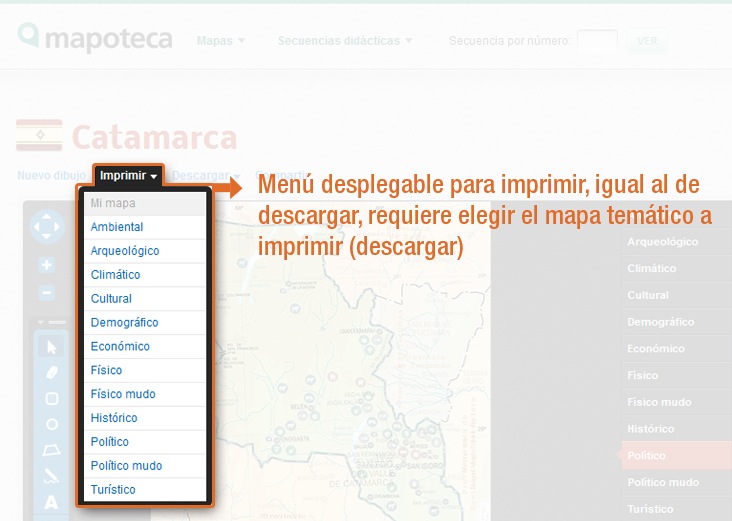Select Económico in dark map-type panel
732x521 pixels.
coord(677,348)
